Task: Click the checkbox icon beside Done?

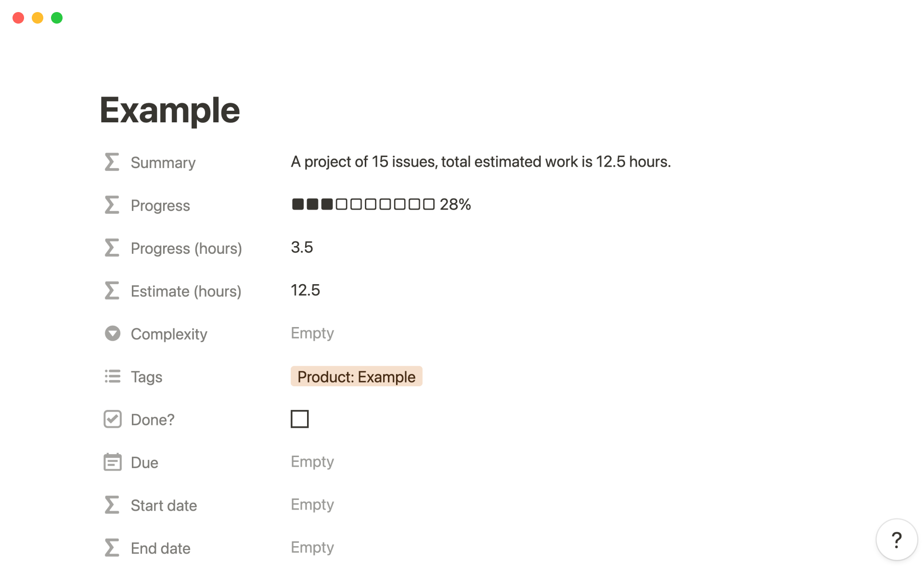Action: (x=112, y=419)
